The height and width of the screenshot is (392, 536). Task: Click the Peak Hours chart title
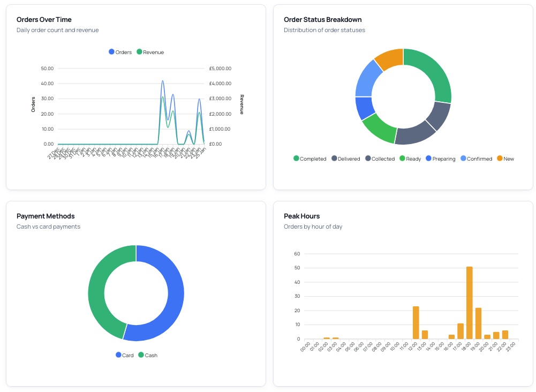coord(301,216)
